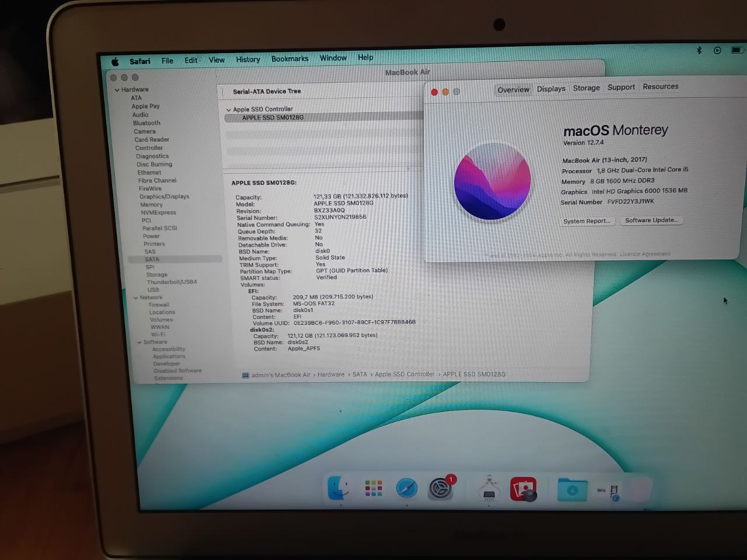This screenshot has height=560, width=747.
Task: Open the History menu
Action: pos(248,60)
